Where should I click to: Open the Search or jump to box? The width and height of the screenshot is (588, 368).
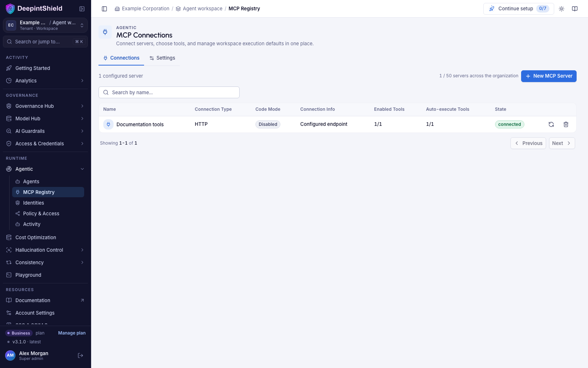46,42
